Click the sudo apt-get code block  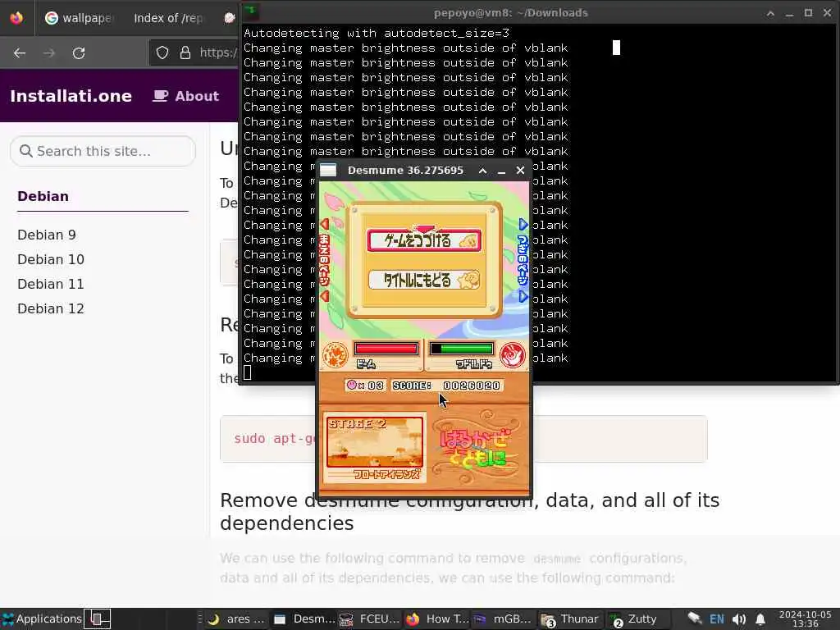463,439
